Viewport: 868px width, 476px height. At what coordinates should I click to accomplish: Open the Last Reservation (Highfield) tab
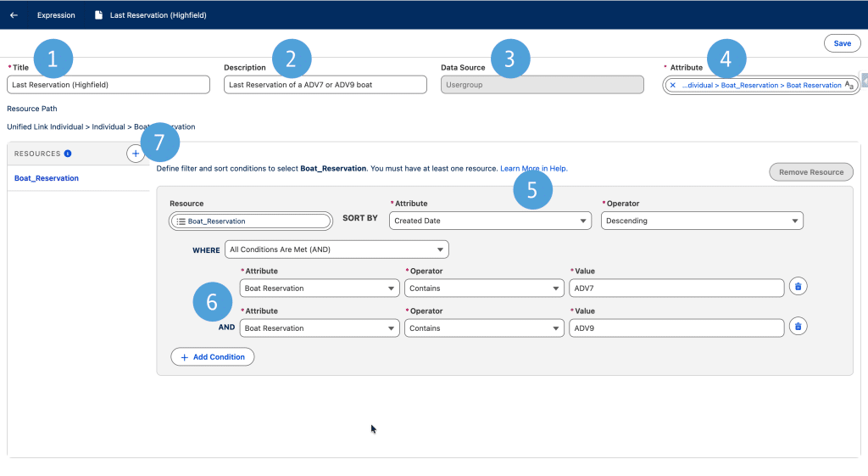158,15
